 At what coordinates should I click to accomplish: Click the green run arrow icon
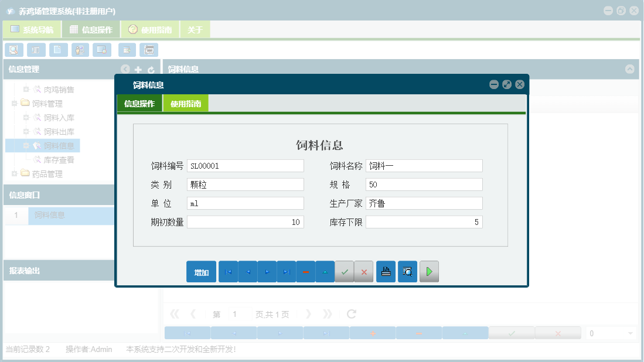pyautogui.click(x=429, y=271)
